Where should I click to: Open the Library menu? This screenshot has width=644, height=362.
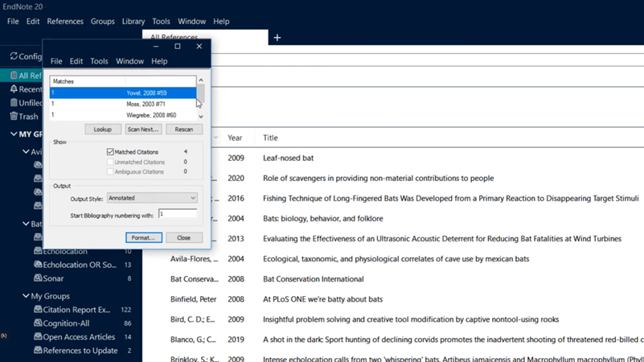[133, 22]
